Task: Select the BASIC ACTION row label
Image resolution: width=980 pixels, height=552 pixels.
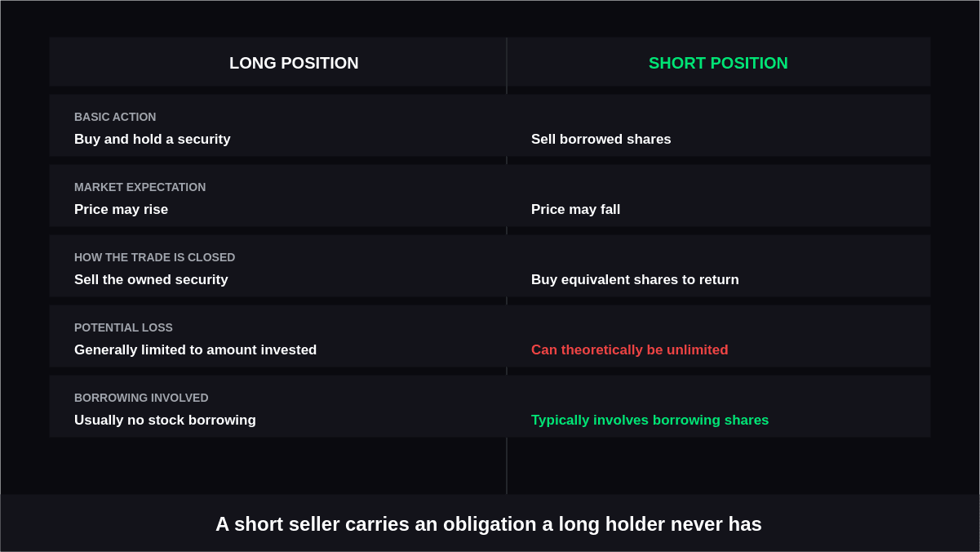Action: pyautogui.click(x=115, y=117)
